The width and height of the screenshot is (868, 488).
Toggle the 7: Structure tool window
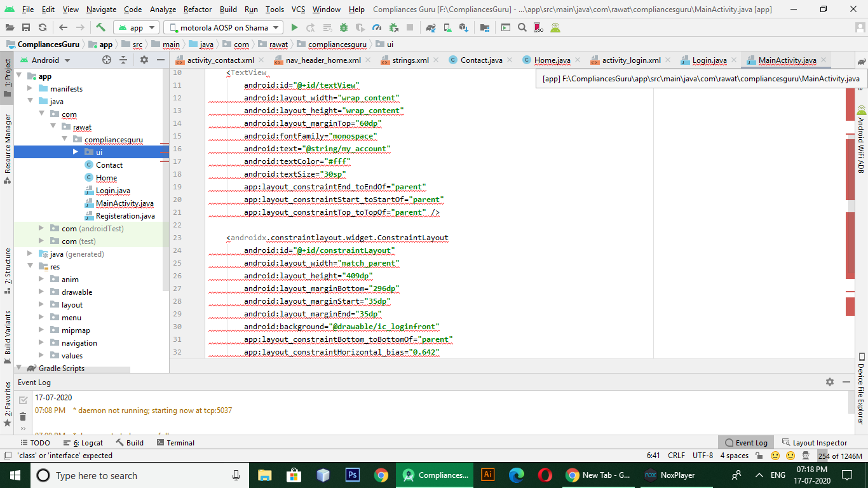pyautogui.click(x=7, y=271)
